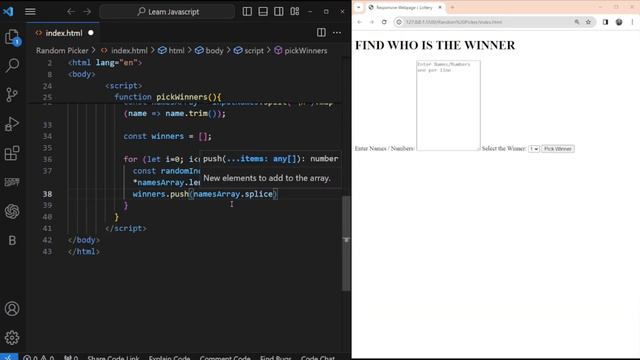The height and width of the screenshot is (360, 640).
Task: Close the Responsive Webpage browser tab
Action: click(440, 7)
